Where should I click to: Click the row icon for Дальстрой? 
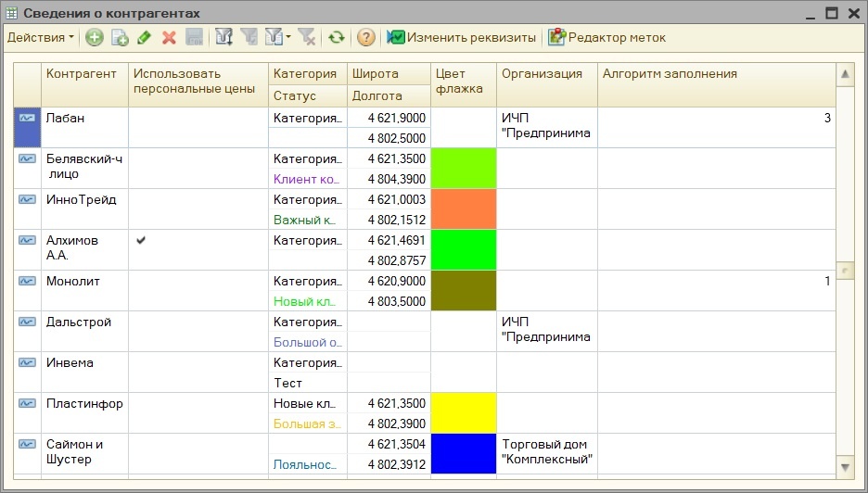[27, 322]
